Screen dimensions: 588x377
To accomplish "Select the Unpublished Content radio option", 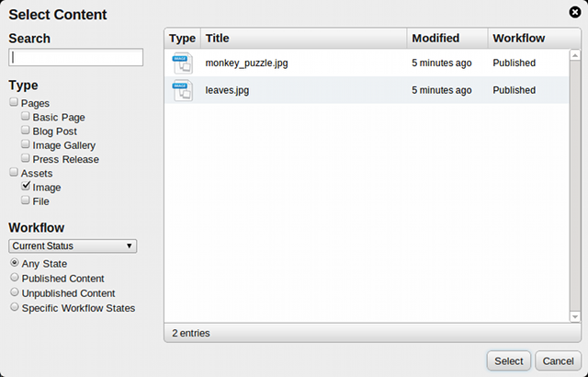I will pyautogui.click(x=15, y=292).
